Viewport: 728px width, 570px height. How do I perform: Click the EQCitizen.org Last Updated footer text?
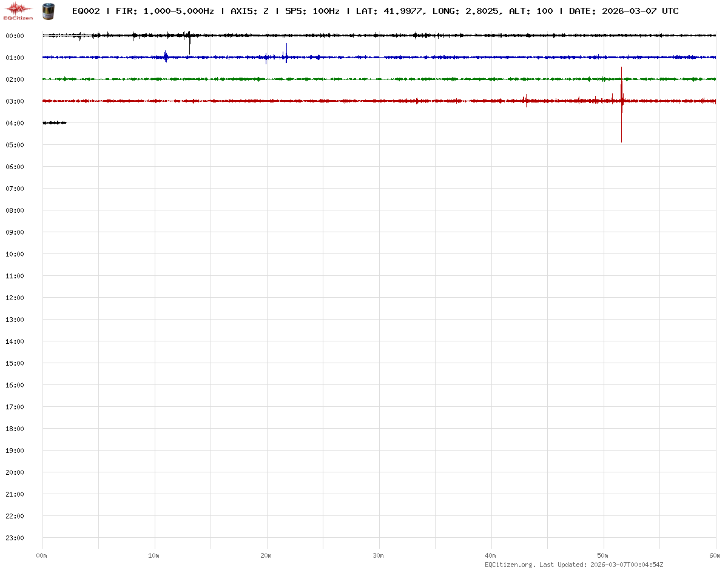click(573, 565)
